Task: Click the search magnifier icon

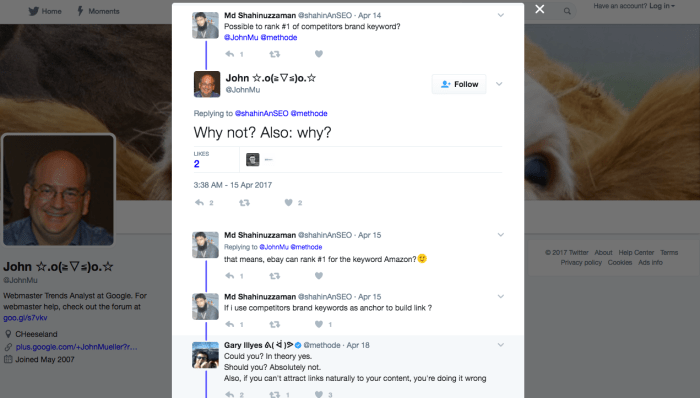Action: [x=567, y=11]
